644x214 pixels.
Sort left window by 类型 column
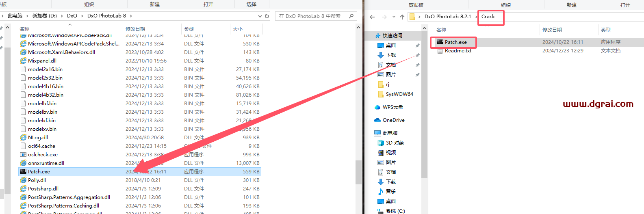[x=189, y=29]
